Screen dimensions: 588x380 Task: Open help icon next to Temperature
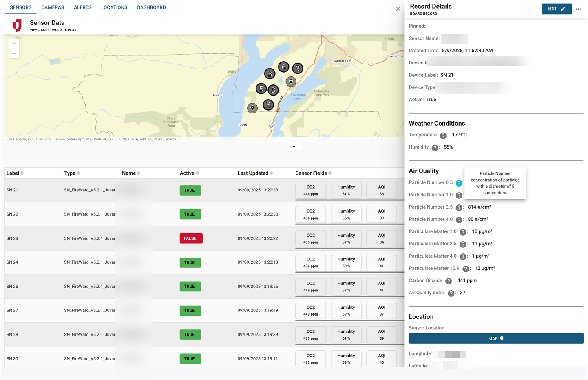(x=443, y=136)
